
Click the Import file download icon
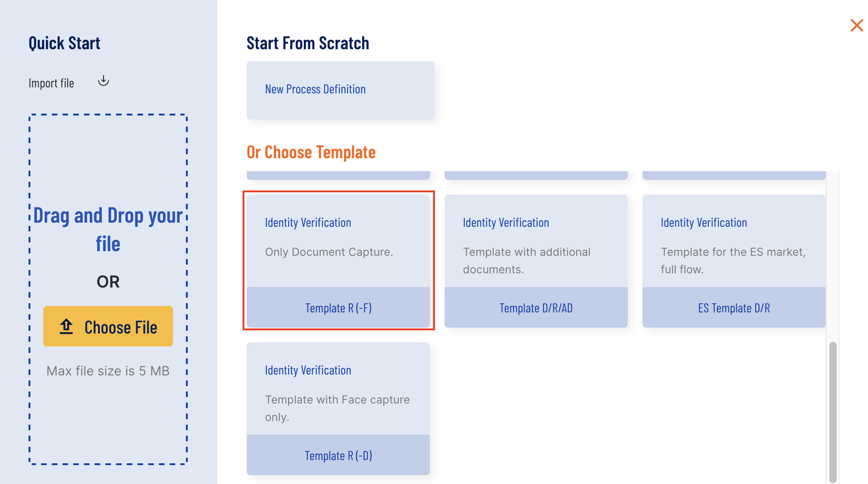click(104, 81)
